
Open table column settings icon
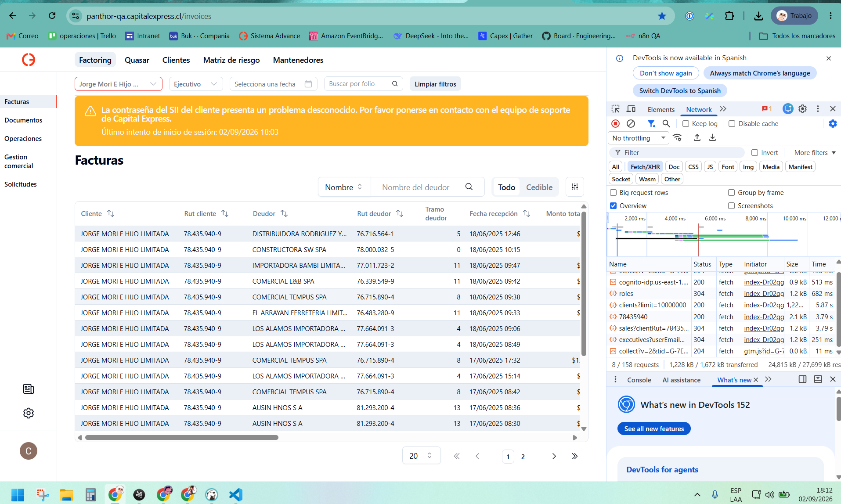click(x=575, y=187)
